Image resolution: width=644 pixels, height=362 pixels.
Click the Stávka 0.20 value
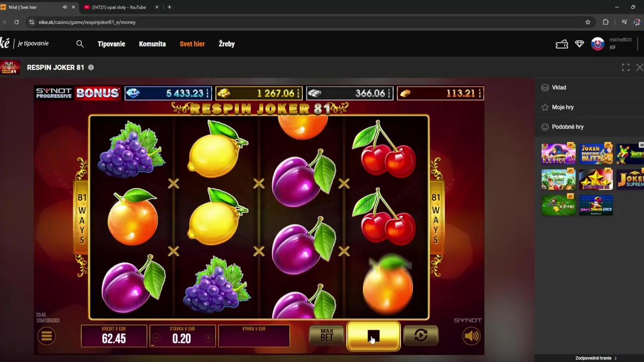click(182, 339)
